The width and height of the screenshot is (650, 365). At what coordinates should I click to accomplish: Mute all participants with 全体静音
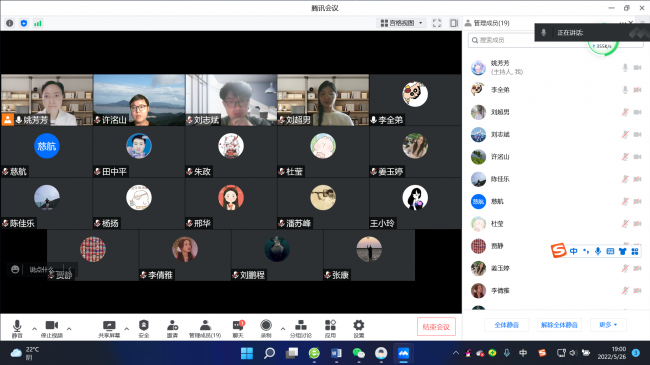507,325
